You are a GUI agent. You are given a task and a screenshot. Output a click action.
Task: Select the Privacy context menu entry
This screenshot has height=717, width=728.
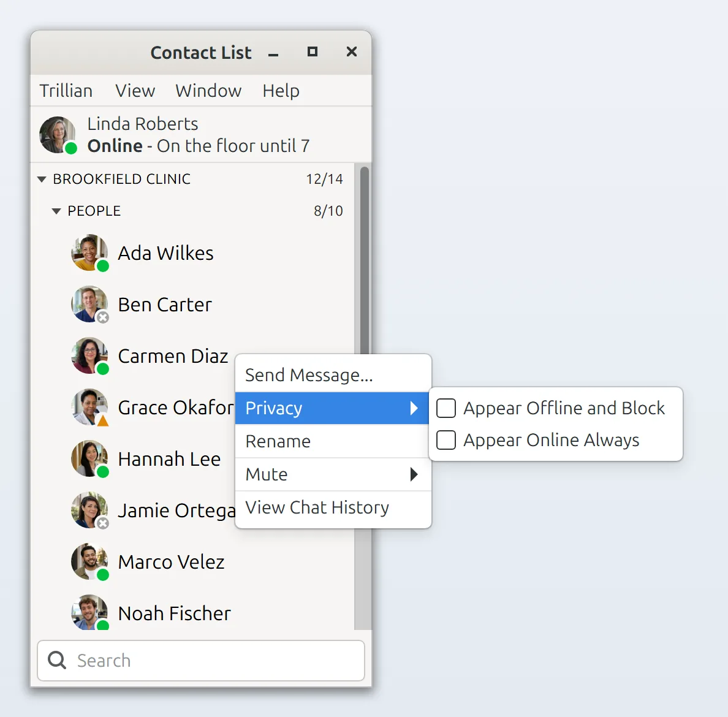point(333,408)
